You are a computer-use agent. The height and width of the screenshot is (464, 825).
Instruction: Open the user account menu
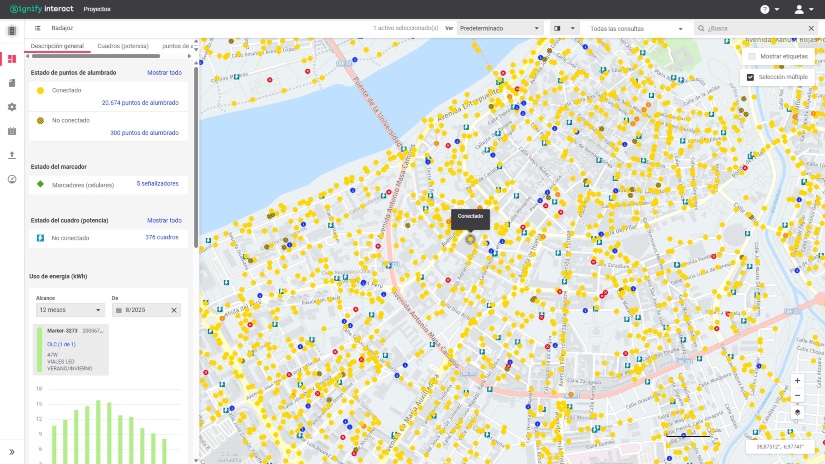pos(804,9)
